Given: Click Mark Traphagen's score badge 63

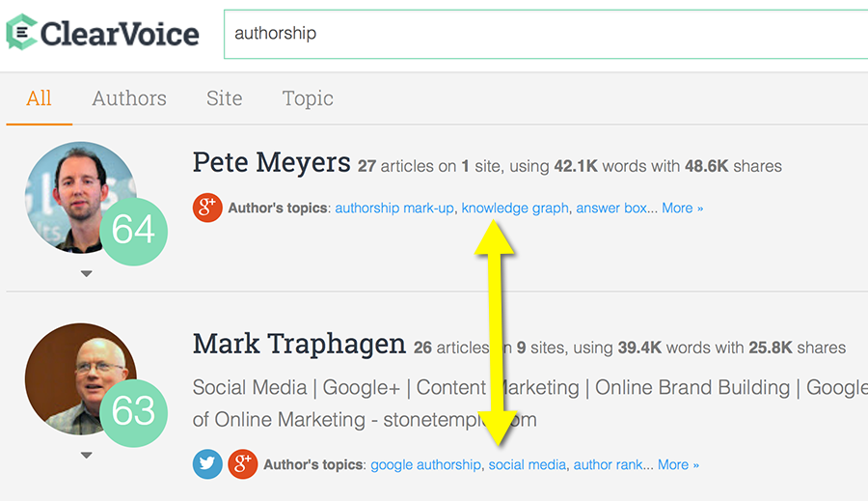Looking at the screenshot, I should pos(133,411).
